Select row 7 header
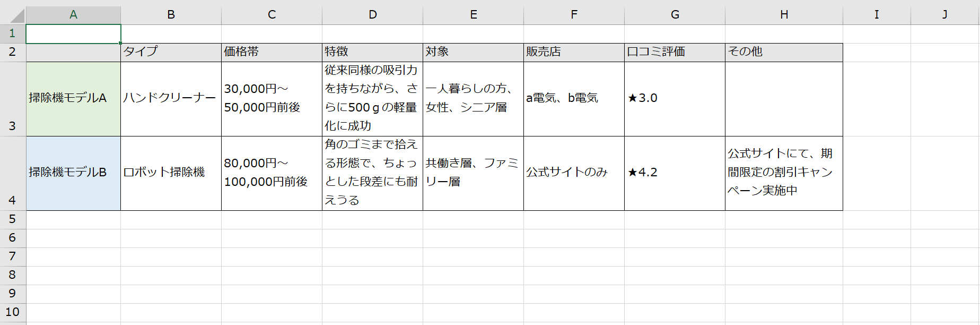Viewport: 980px width, 325px height. pos(13,257)
